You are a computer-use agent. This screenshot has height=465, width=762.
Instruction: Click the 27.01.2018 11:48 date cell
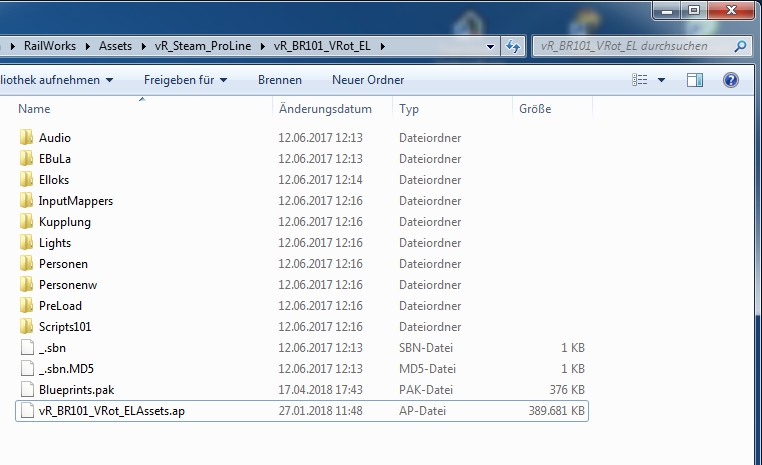320,411
